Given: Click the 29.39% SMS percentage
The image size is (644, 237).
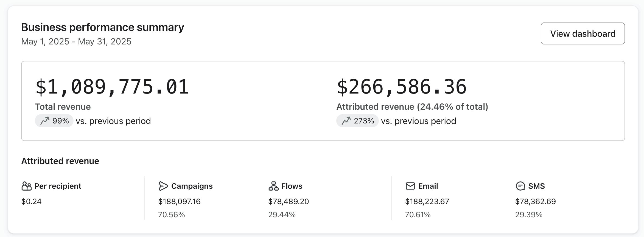Looking at the screenshot, I should pos(529,215).
